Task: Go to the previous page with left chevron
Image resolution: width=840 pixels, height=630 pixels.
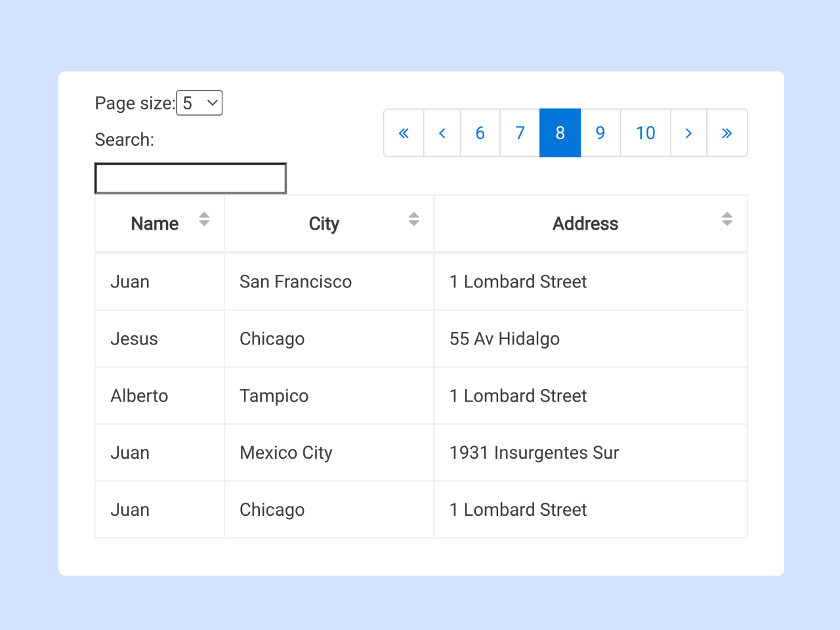Action: [x=442, y=133]
